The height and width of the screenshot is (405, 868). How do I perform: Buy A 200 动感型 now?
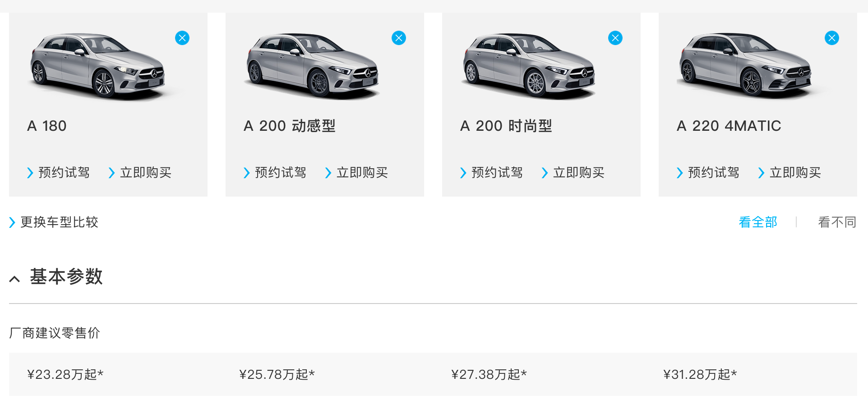(357, 173)
